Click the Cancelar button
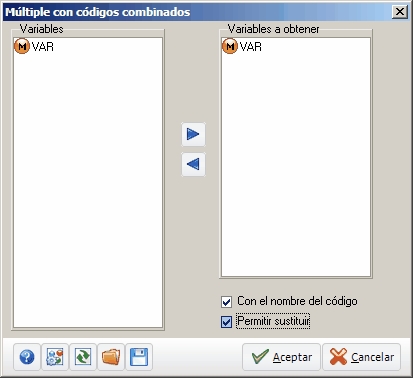 tap(361, 357)
